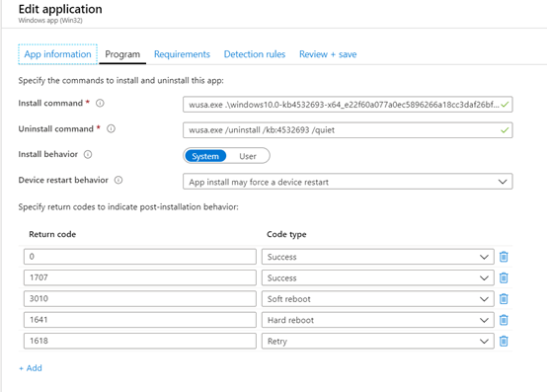Select the Program tab
547x392 pixels.
[122, 54]
